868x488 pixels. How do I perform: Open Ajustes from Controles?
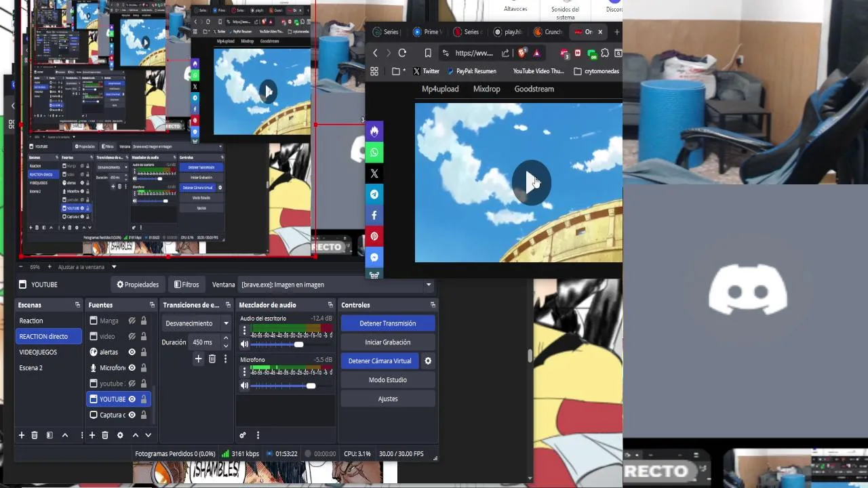[x=387, y=399]
